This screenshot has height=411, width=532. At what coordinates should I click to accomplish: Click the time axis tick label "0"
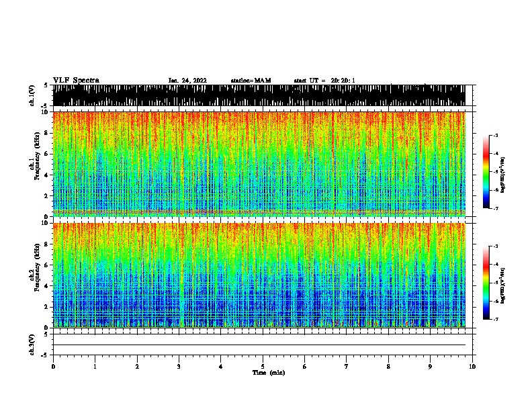[x=53, y=367]
